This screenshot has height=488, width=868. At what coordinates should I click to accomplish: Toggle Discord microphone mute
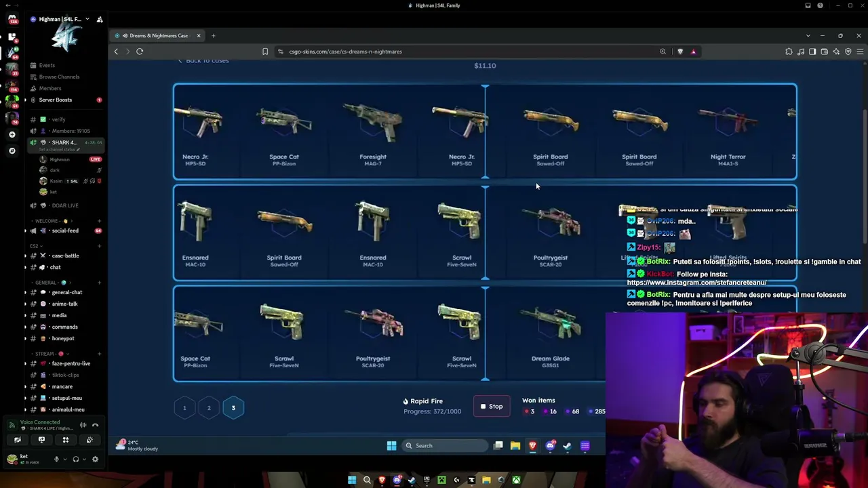pyautogui.click(x=56, y=459)
